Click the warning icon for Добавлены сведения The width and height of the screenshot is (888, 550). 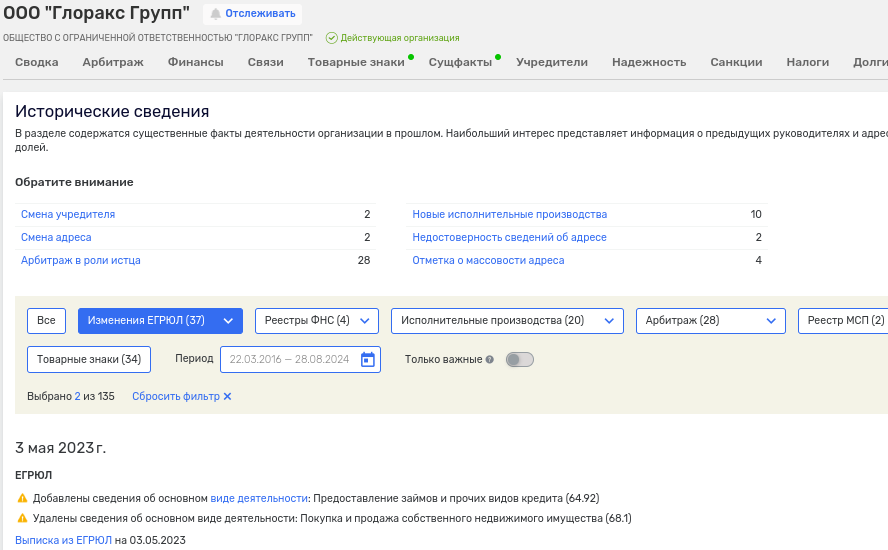(22, 498)
